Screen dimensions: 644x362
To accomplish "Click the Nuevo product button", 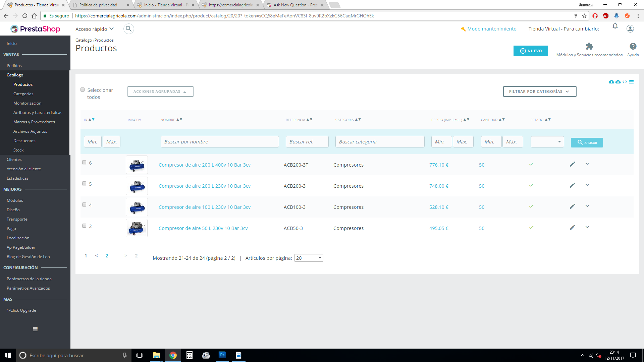I will coord(530,51).
